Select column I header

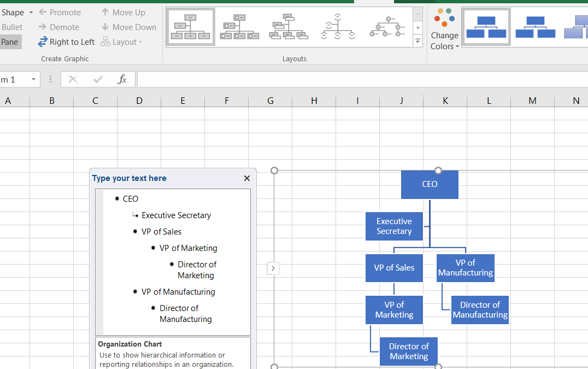point(357,101)
